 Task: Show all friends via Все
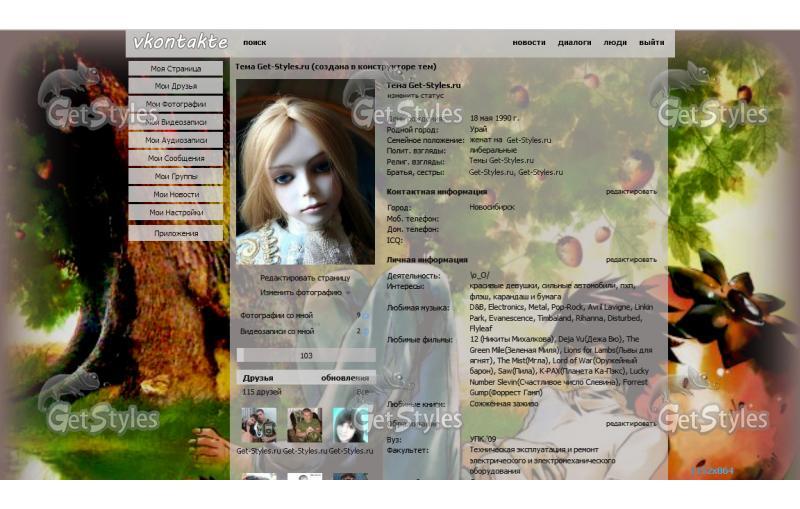pos(363,392)
